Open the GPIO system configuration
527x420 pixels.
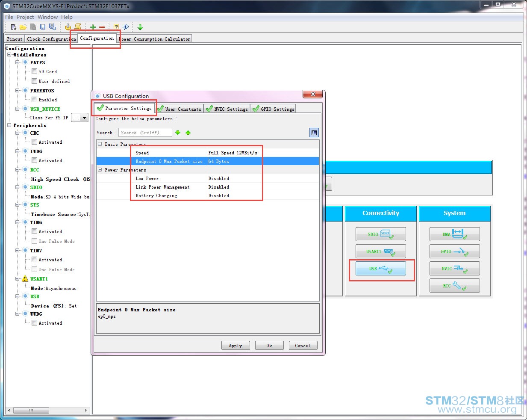[455, 251]
